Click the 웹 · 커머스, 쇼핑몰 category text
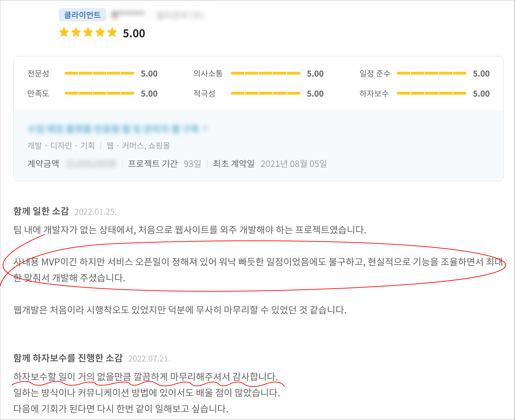The image size is (515, 420). [138, 146]
